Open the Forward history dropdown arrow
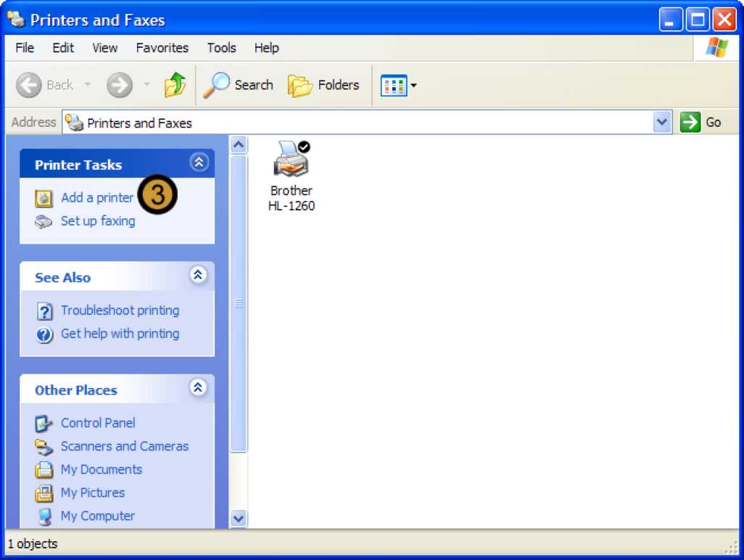 tap(146, 85)
